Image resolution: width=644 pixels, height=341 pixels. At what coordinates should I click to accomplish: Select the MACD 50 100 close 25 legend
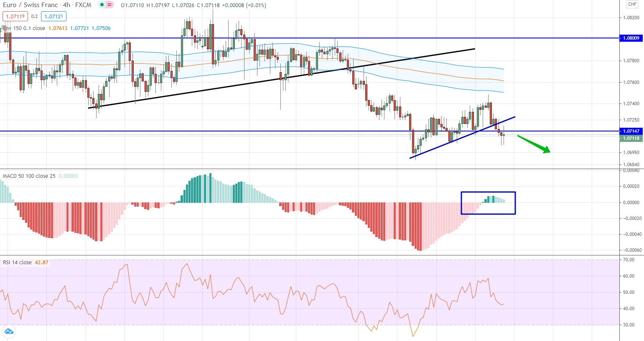tap(29, 176)
